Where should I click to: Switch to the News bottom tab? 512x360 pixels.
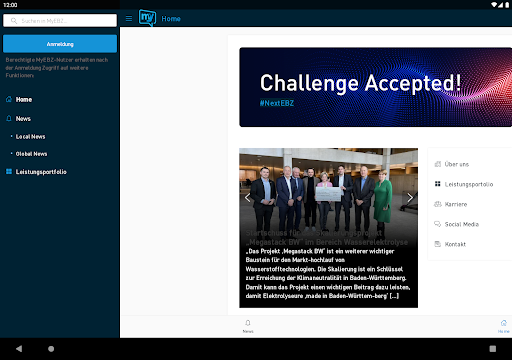248,327
